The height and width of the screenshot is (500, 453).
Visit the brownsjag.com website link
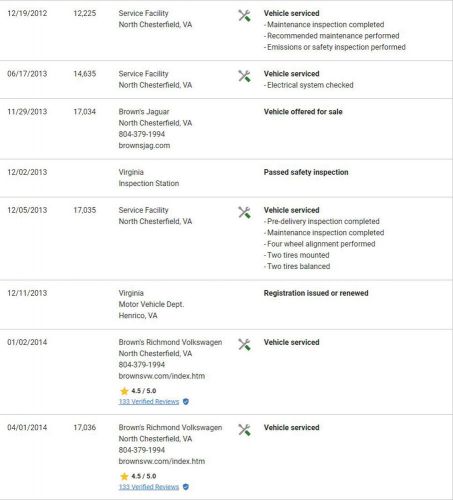point(144,145)
